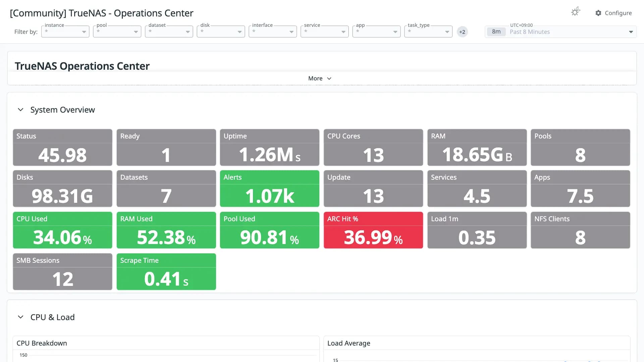Open the Past 8 Minutes time picker
644x362 pixels.
coord(560,32)
